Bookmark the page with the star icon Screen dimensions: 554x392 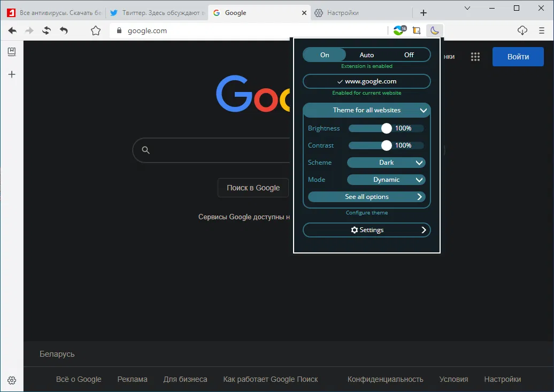coord(95,31)
